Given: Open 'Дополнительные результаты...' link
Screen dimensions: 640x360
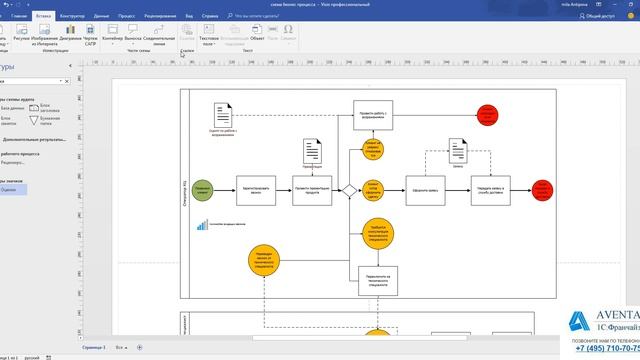Looking at the screenshot, I should (x=34, y=140).
